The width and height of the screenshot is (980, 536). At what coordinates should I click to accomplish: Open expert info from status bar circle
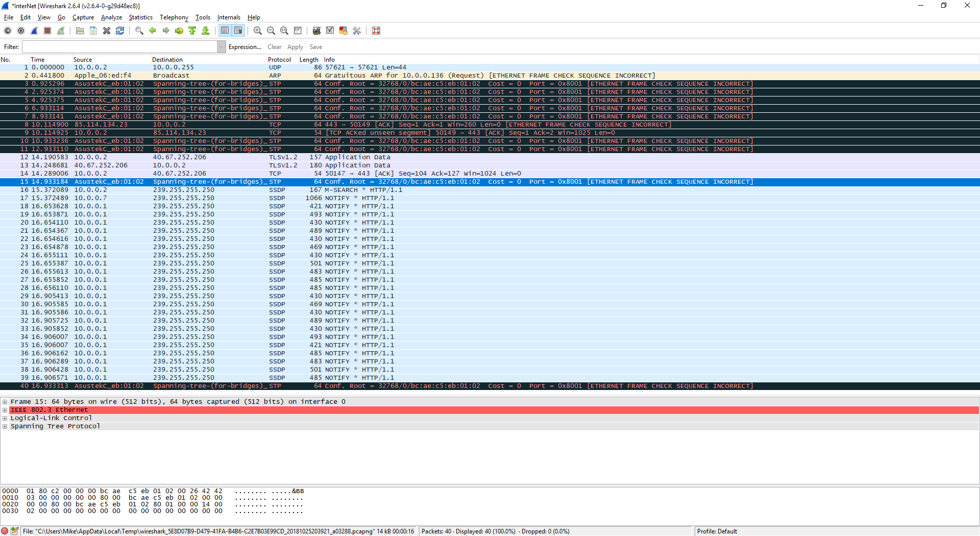(x=5, y=531)
